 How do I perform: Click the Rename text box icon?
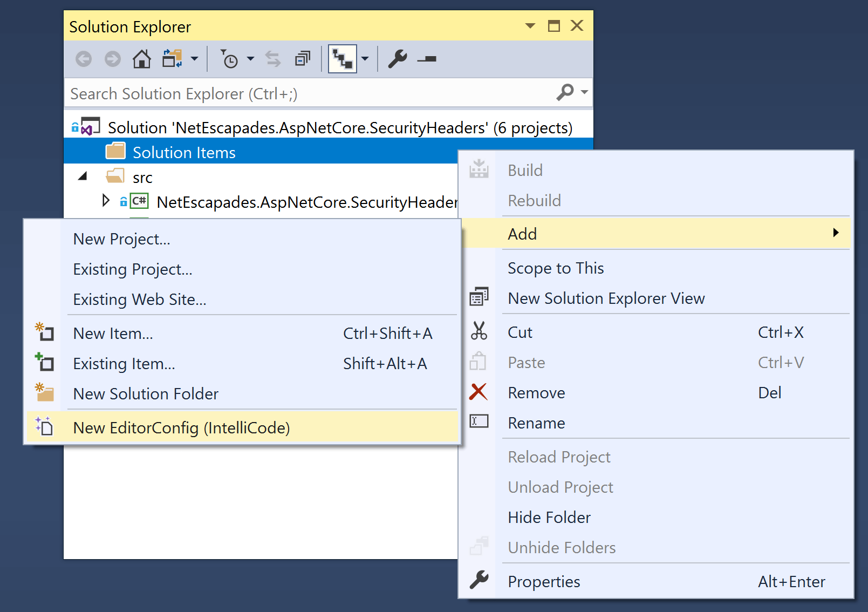[479, 421]
